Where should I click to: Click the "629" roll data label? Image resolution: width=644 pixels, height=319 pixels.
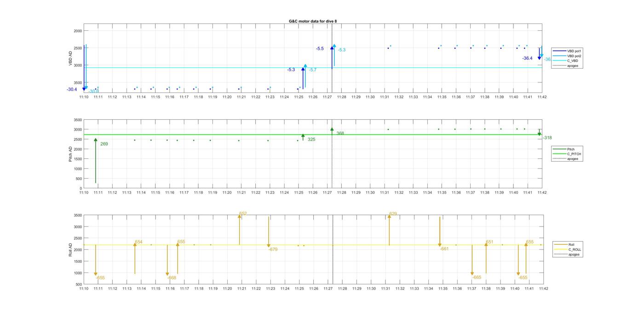click(x=393, y=214)
